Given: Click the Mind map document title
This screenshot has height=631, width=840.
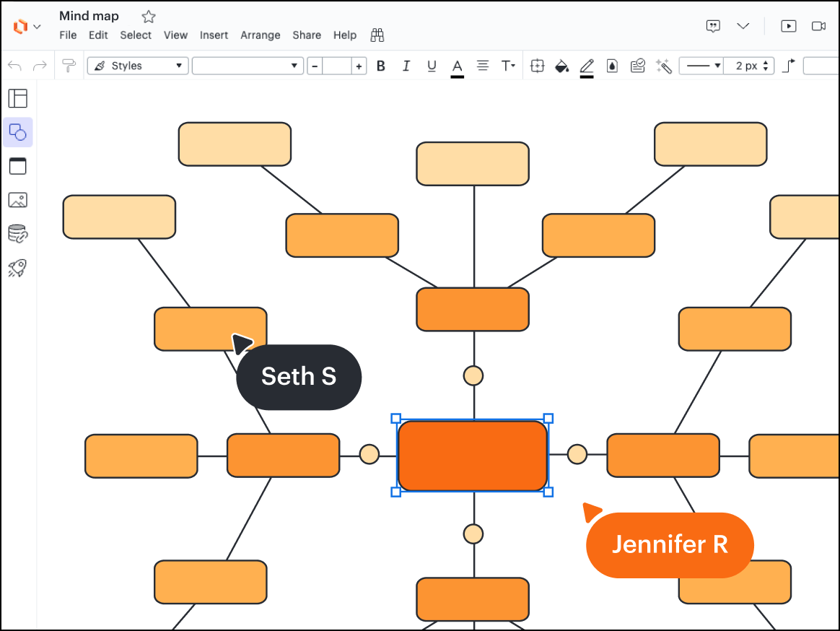Looking at the screenshot, I should (89, 16).
